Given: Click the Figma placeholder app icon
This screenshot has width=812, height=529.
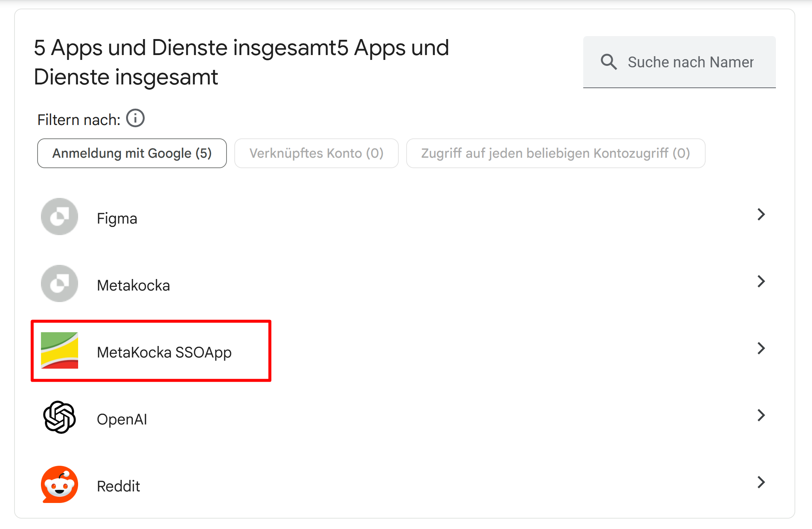Looking at the screenshot, I should click(x=60, y=217).
